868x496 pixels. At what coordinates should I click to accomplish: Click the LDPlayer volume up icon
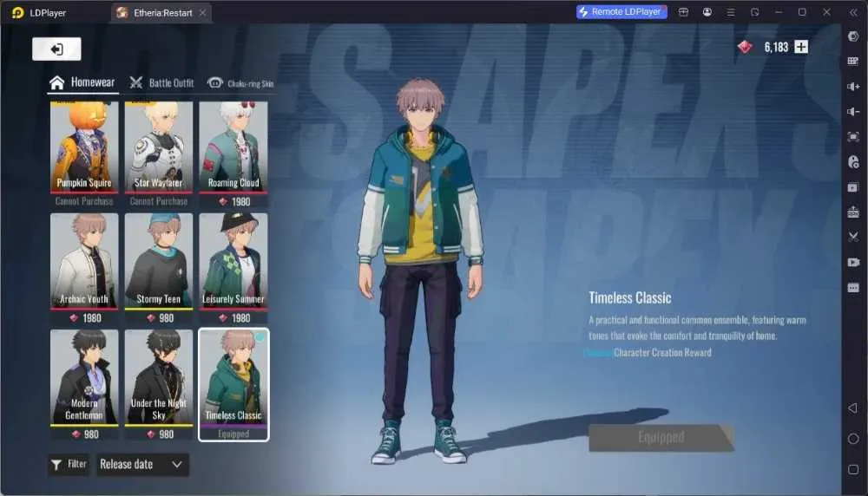tap(853, 86)
